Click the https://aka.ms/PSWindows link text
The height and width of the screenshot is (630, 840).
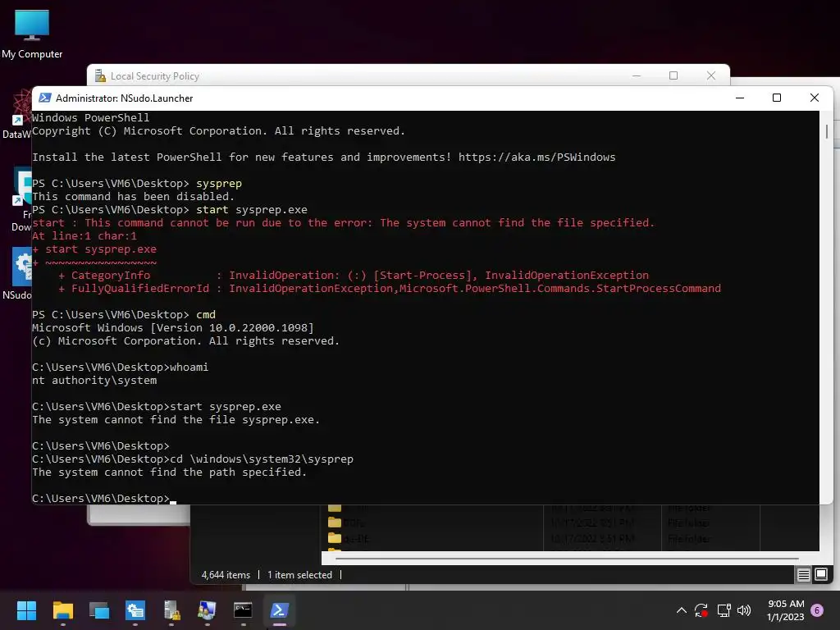point(536,157)
